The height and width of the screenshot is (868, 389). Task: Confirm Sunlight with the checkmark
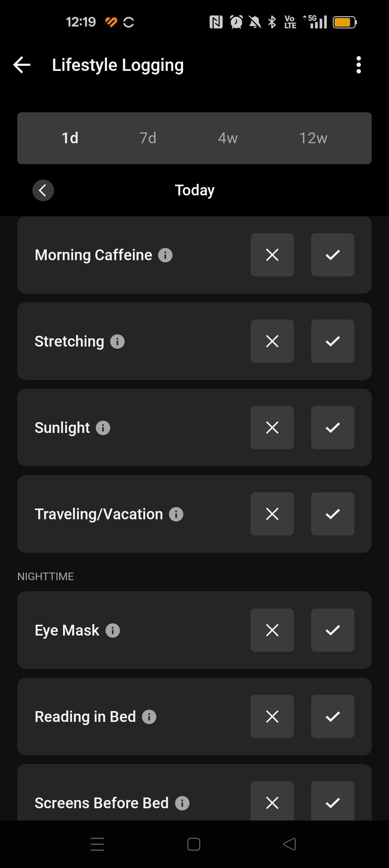[332, 428]
